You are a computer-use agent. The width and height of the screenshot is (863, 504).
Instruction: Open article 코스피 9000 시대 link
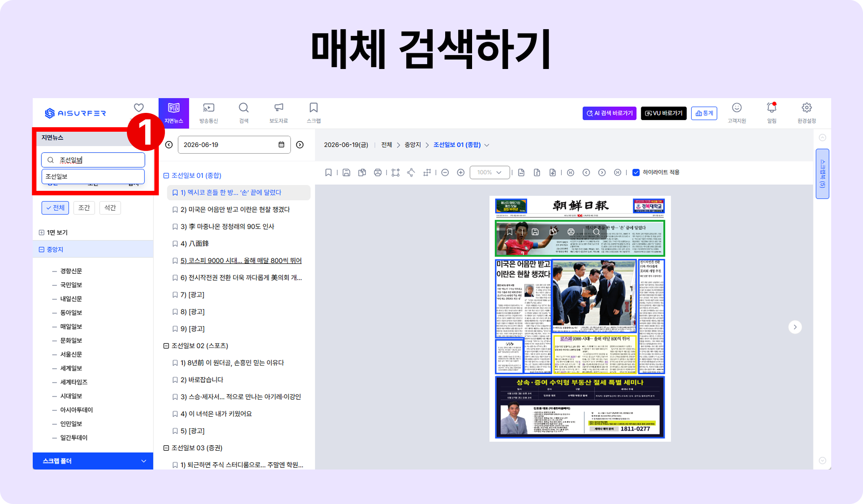(241, 261)
